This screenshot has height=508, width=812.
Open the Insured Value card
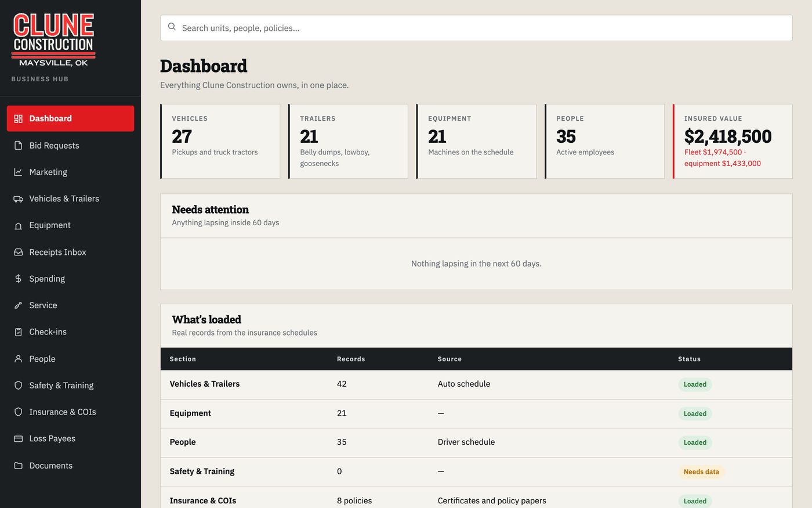[733, 141]
